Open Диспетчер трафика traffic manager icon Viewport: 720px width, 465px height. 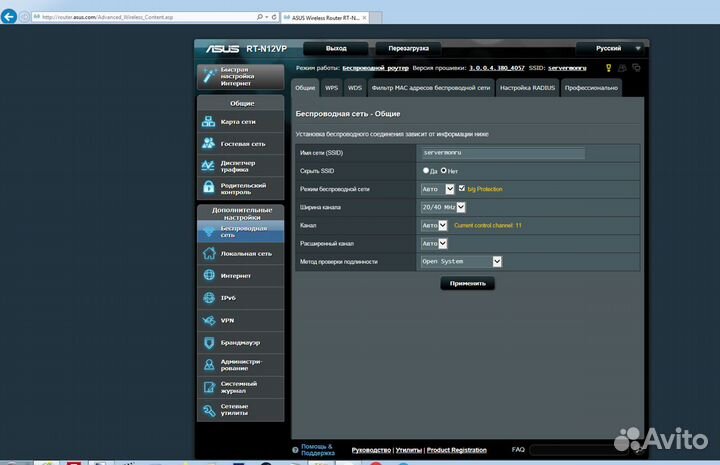click(x=208, y=166)
